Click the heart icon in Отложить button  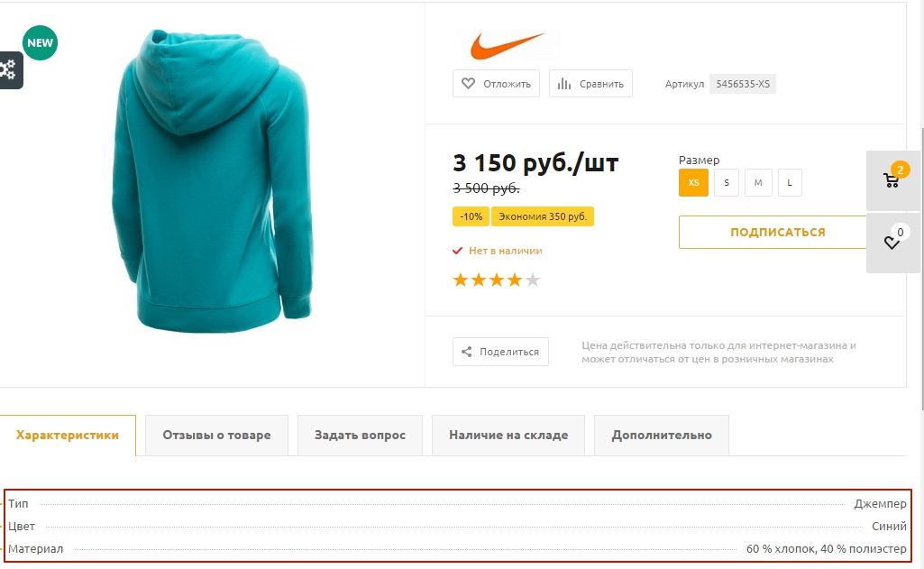(468, 84)
